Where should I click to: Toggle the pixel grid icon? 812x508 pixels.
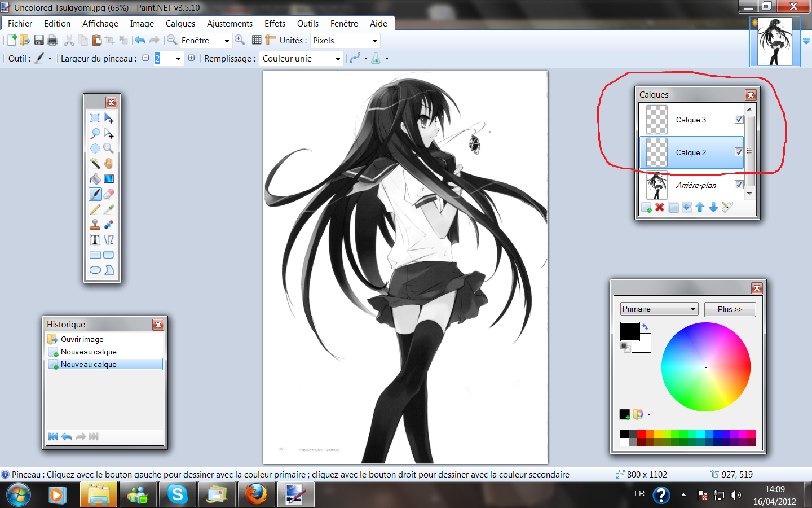click(x=257, y=40)
